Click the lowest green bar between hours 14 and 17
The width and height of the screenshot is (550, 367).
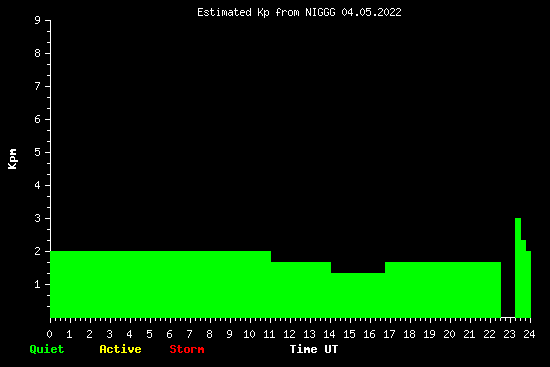(x=358, y=295)
